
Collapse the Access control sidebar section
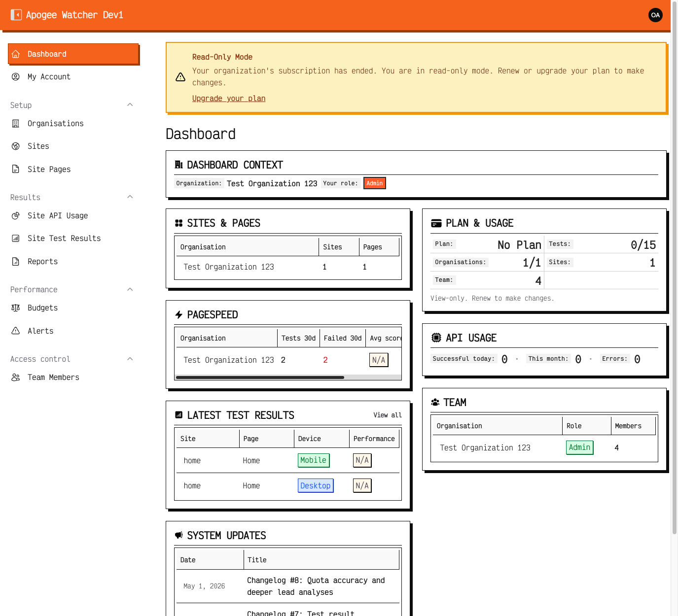point(130,359)
